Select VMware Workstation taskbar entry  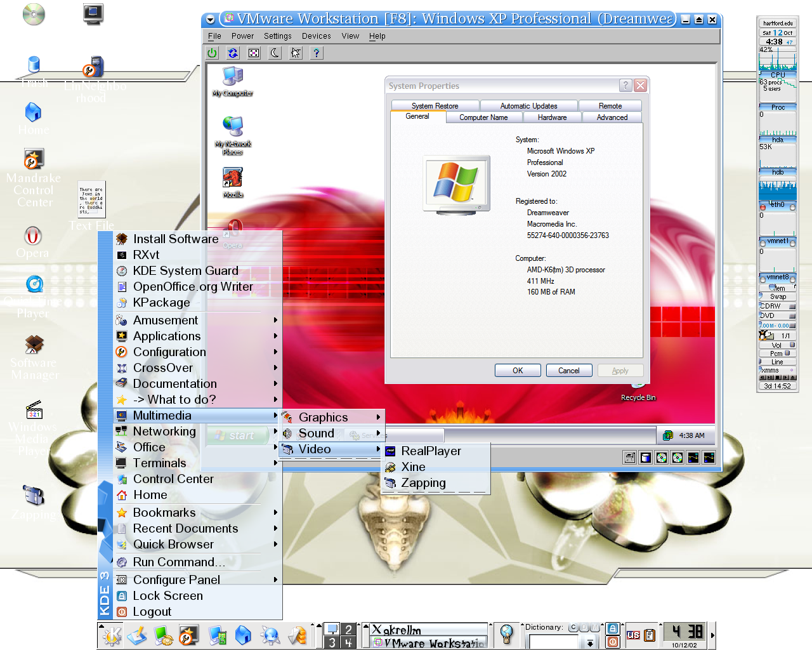(429, 642)
